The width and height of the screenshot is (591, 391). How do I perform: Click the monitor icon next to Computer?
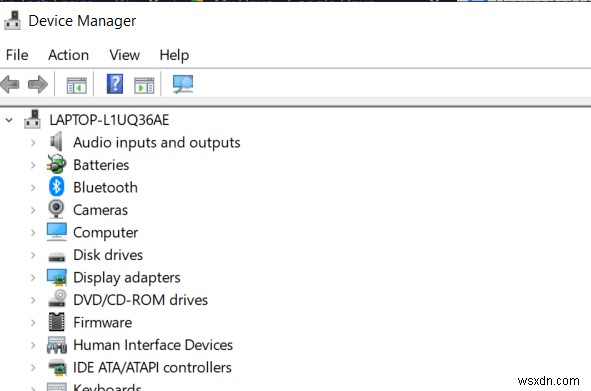pos(57,232)
